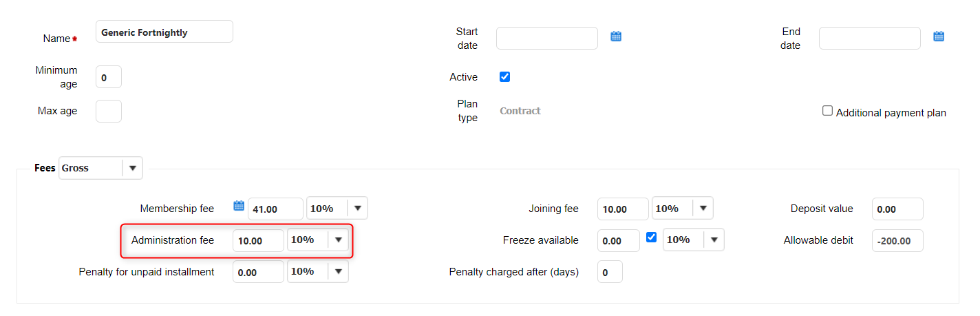Click the Allowable debit field
This screenshot has height=316, width=980.
click(x=897, y=241)
